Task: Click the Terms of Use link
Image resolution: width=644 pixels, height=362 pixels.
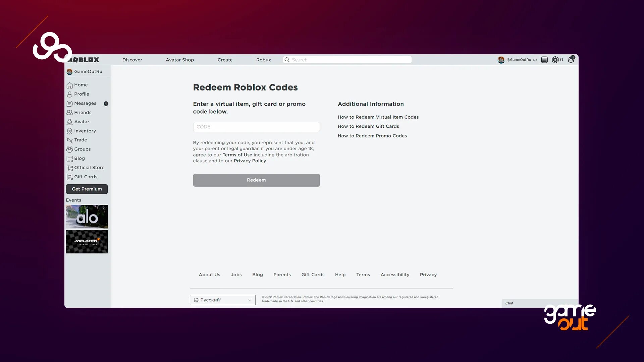Action: pyautogui.click(x=237, y=155)
